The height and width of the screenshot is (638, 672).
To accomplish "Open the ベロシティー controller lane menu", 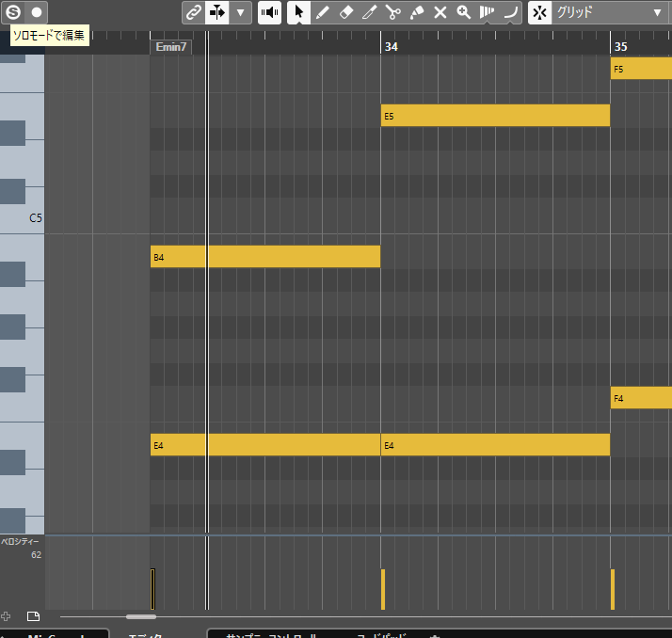I will click(x=20, y=542).
